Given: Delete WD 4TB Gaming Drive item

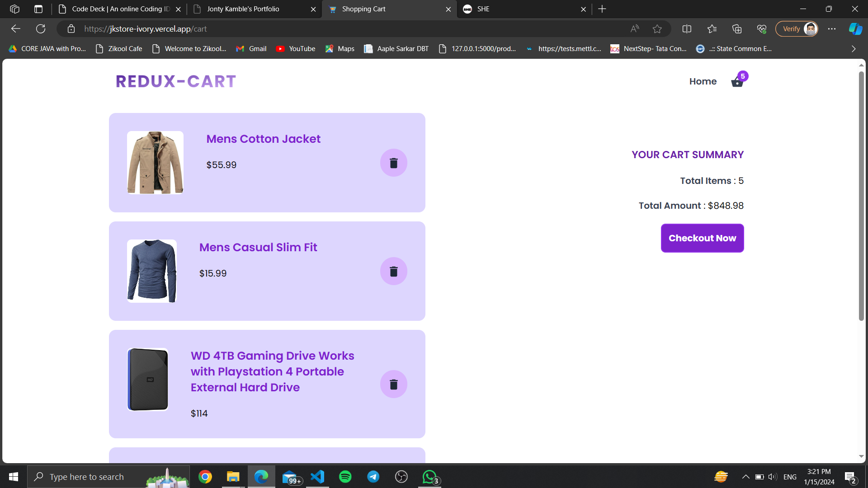Looking at the screenshot, I should (x=393, y=384).
